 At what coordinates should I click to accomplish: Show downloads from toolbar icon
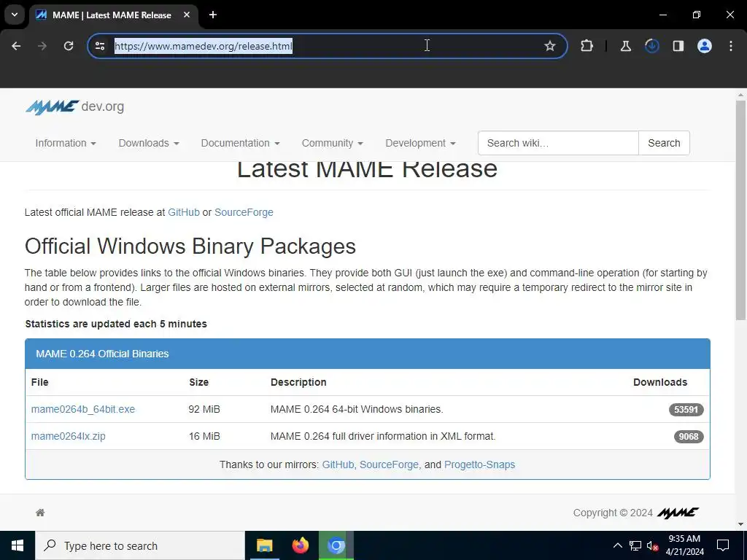pos(651,46)
